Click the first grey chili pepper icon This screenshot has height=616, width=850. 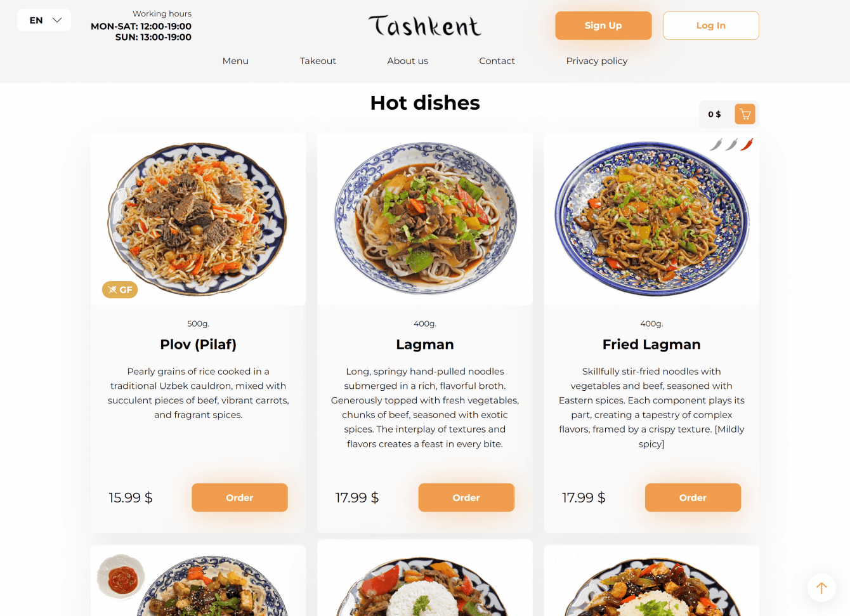tap(716, 145)
